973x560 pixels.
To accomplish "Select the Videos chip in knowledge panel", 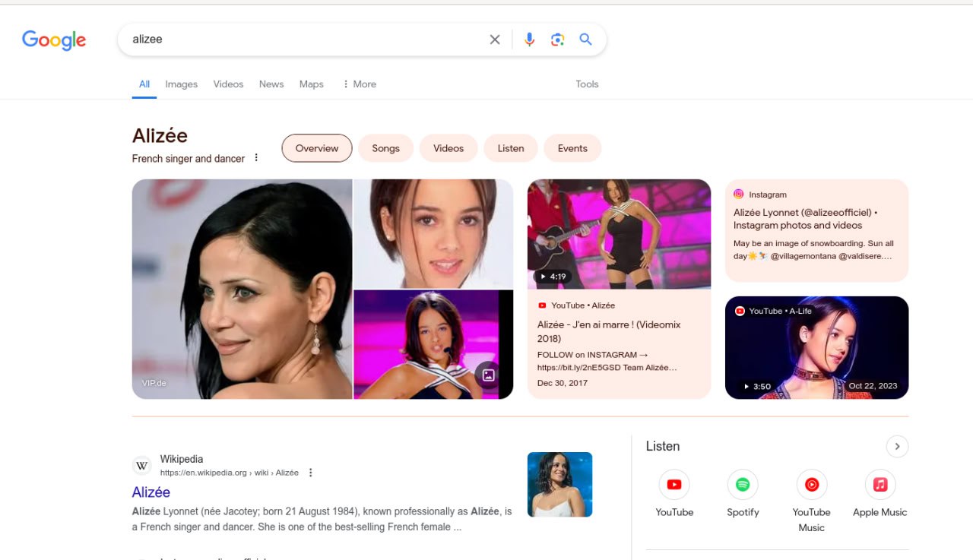I will [x=448, y=148].
